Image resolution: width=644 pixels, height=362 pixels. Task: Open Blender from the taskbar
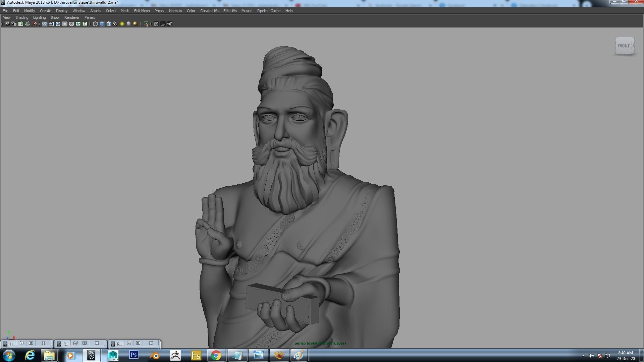pos(155,355)
